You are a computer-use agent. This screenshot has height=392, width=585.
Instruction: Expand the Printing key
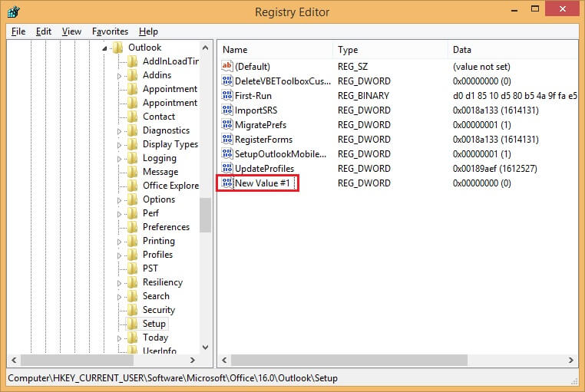(x=119, y=242)
